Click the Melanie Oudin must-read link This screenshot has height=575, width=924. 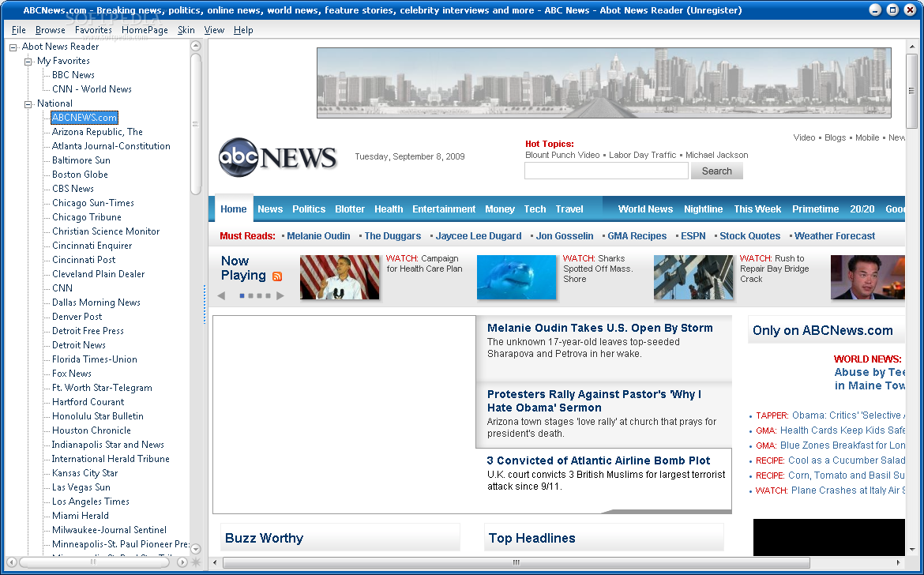point(318,236)
